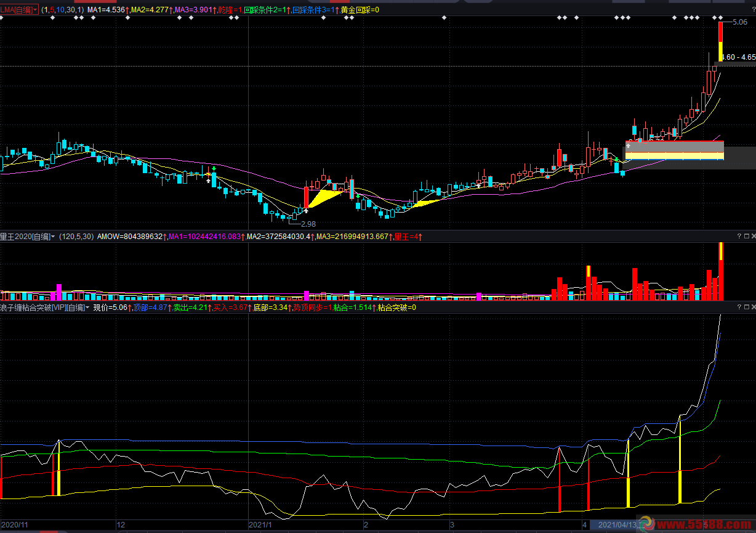Click the 2021/1 date axis label
The height and width of the screenshot is (533, 756).
(260, 525)
